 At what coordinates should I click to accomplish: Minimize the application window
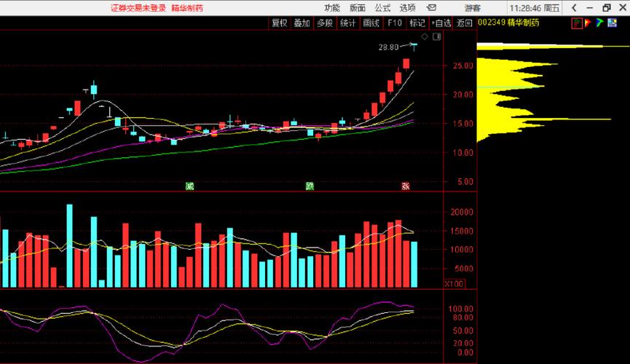coord(590,7)
